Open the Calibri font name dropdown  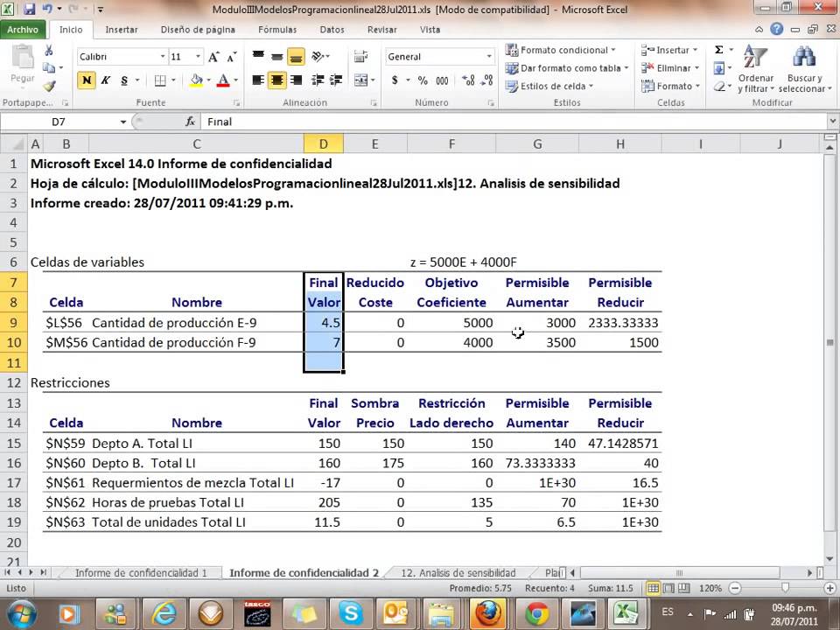(x=163, y=56)
